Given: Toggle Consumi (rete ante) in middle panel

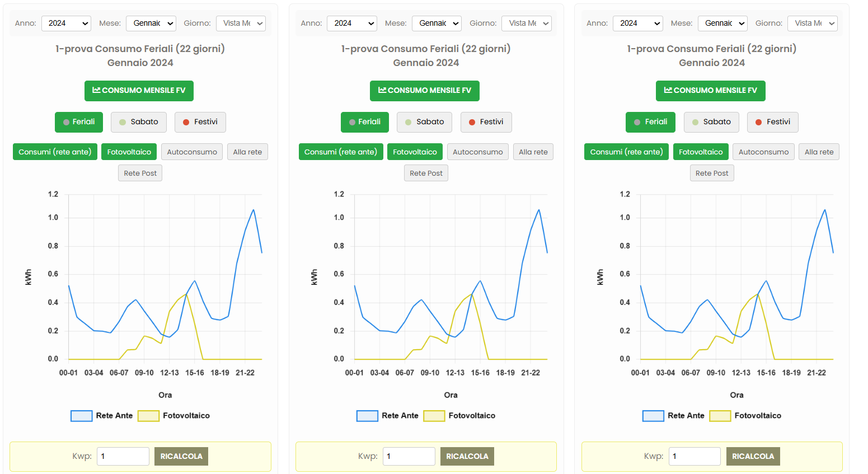Looking at the screenshot, I should 341,152.
